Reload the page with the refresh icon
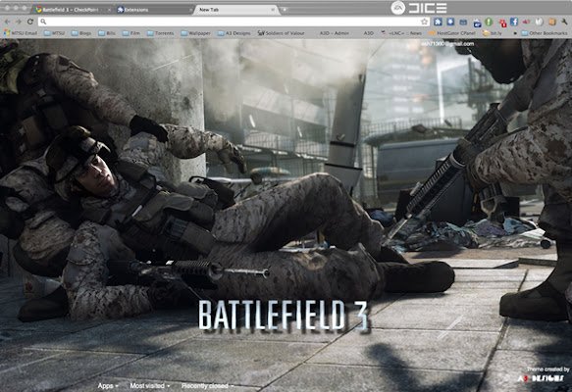 coord(29,22)
